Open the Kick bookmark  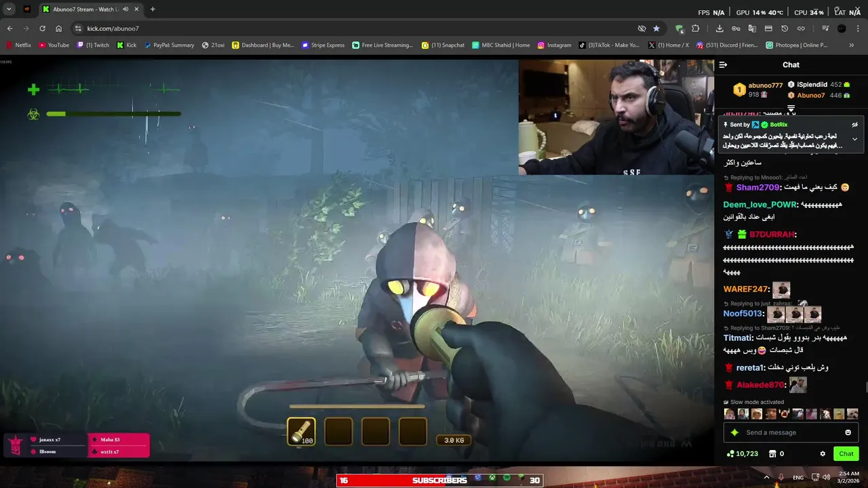(x=127, y=45)
